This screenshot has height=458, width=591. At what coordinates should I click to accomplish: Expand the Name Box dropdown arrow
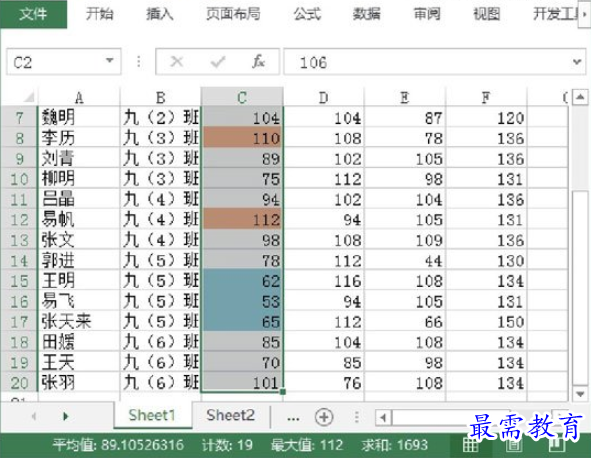[110, 60]
